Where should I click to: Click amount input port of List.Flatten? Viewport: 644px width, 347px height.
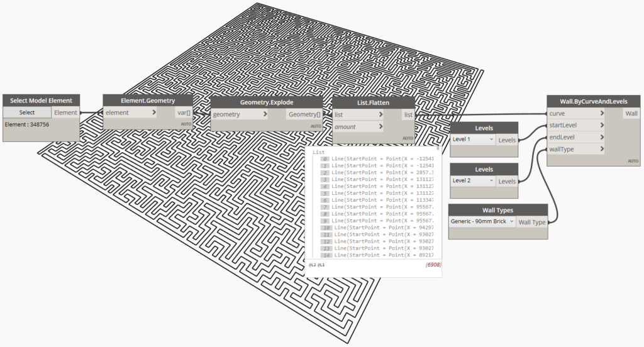tap(358, 127)
